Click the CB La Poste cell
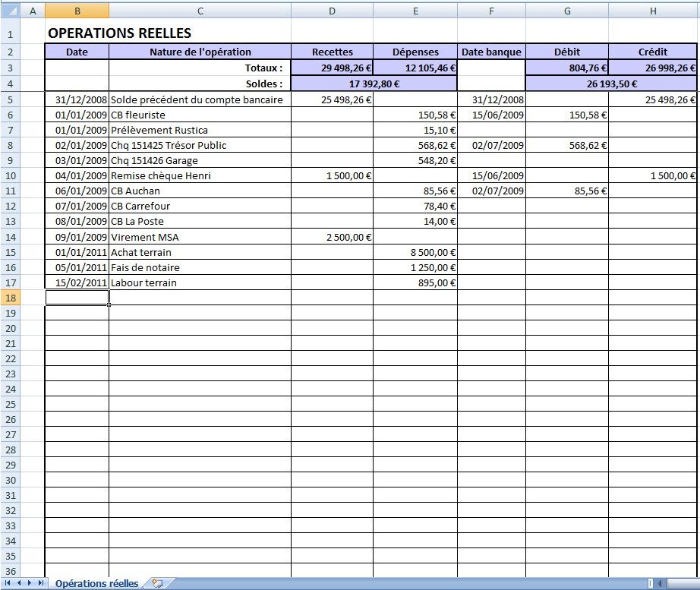 click(x=200, y=221)
